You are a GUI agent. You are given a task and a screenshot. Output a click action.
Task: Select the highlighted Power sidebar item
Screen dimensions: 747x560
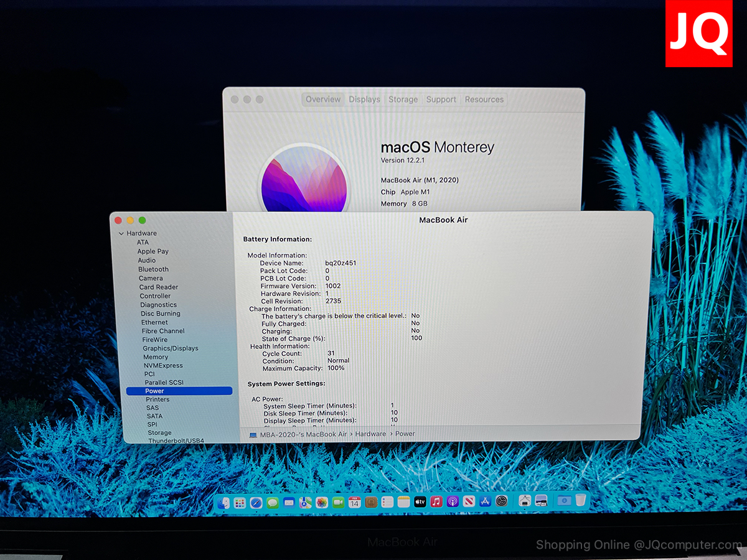179,391
